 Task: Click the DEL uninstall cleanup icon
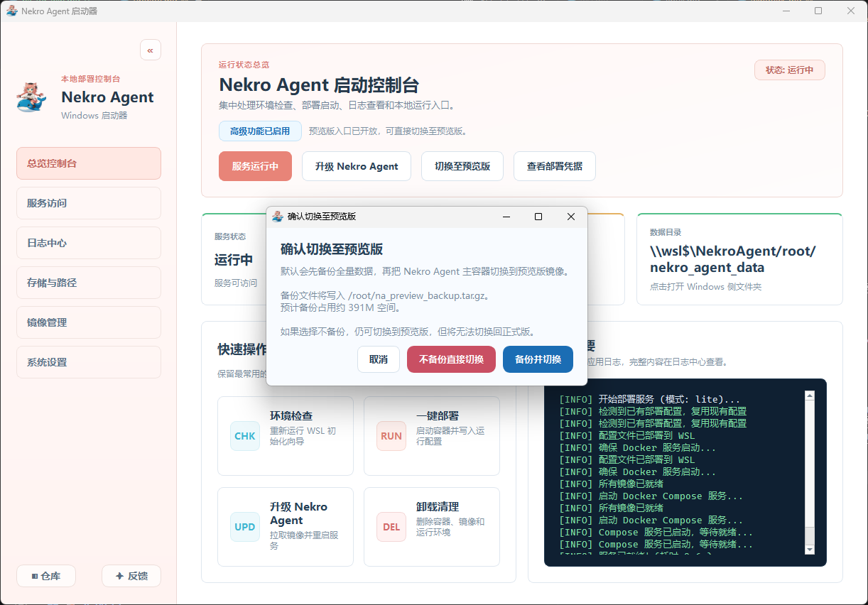pos(391,527)
